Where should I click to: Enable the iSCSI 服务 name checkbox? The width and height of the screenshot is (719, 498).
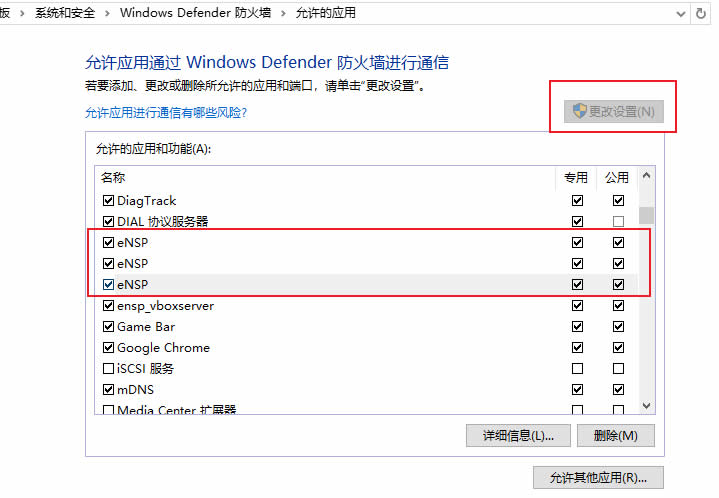pyautogui.click(x=108, y=368)
